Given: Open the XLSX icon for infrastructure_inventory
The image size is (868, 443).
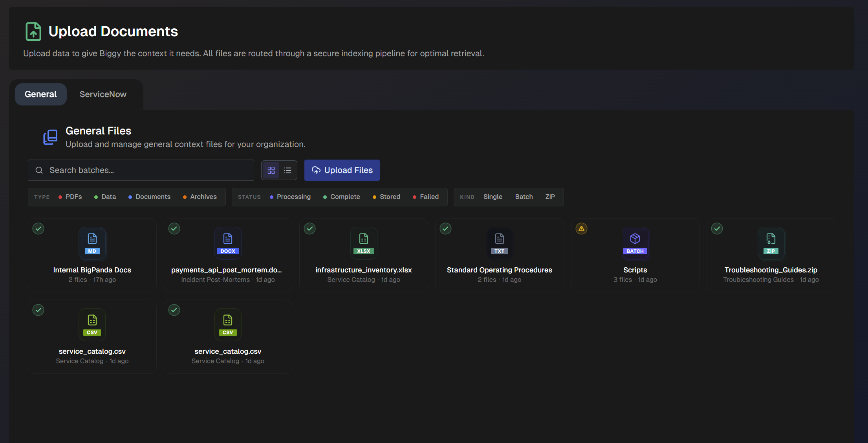Looking at the screenshot, I should [x=364, y=243].
